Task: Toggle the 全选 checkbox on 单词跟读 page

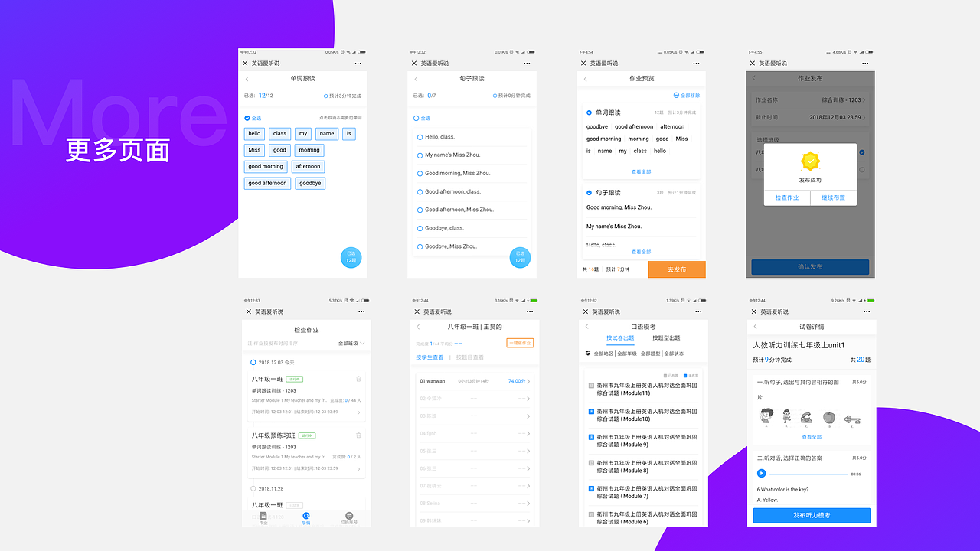Action: coord(247,118)
